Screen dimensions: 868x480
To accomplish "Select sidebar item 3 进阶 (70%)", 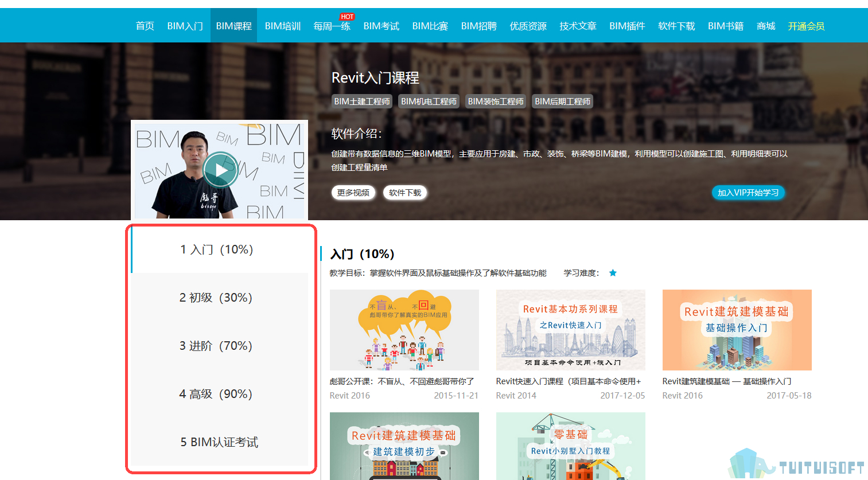I will 220,346.
